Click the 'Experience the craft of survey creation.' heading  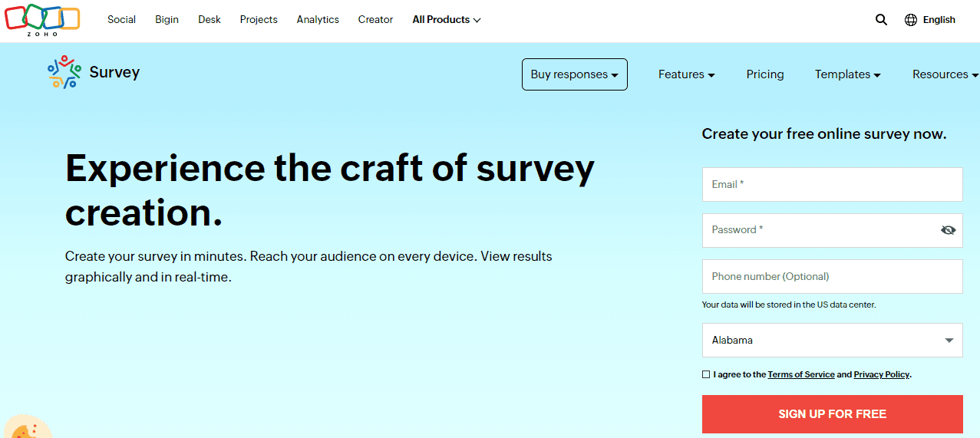click(330, 190)
